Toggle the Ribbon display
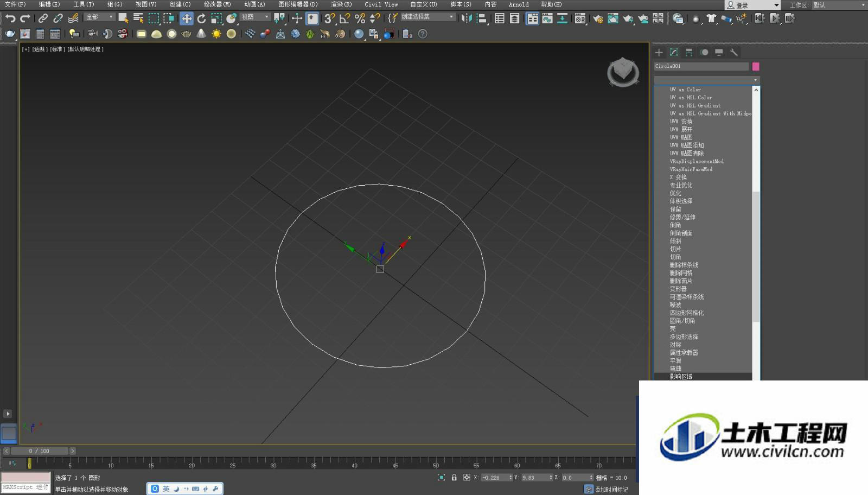Viewport: 868px width, 495px height. pyautogui.click(x=533, y=18)
